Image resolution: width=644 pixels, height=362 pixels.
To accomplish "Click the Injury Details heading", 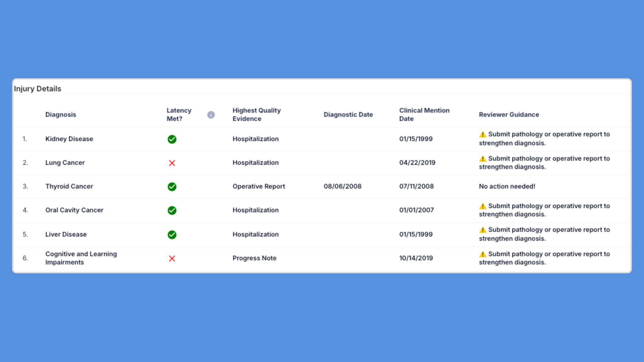I will 37,88.
